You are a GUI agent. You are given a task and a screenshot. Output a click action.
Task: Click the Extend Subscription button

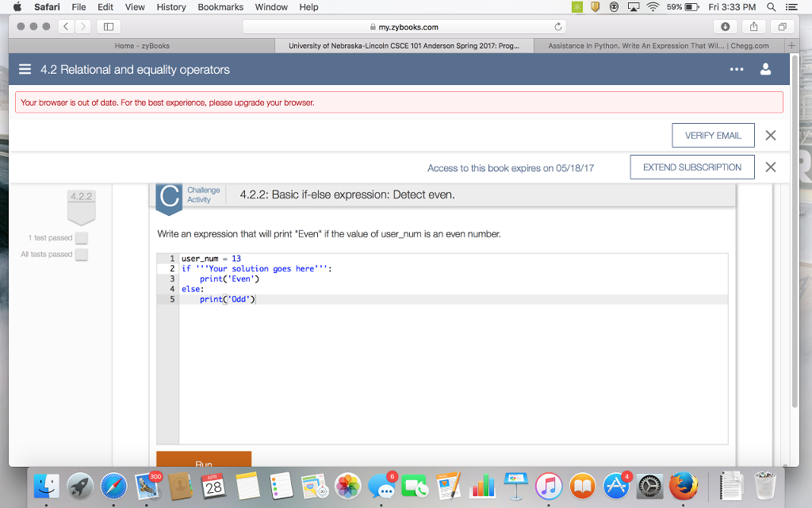[691, 167]
